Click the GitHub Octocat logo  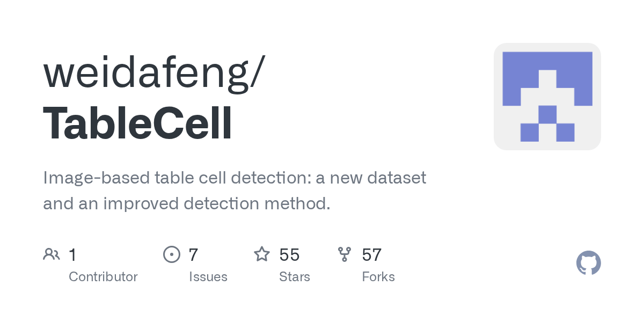[x=588, y=263]
